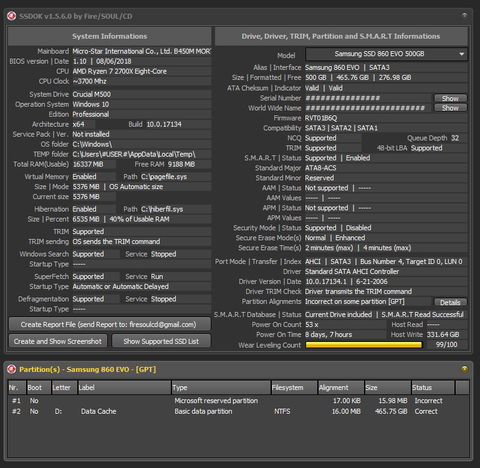Open Show Supported SSD List
Screen dimensions: 480x468
(161, 341)
